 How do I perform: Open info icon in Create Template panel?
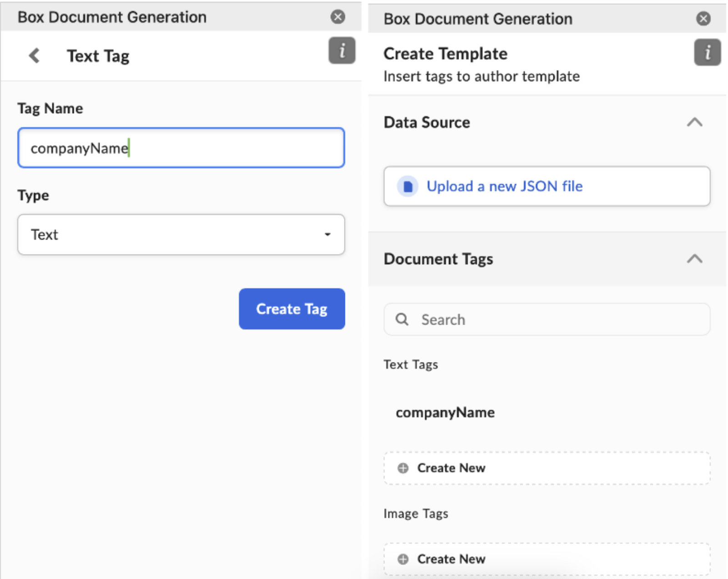[x=707, y=53]
